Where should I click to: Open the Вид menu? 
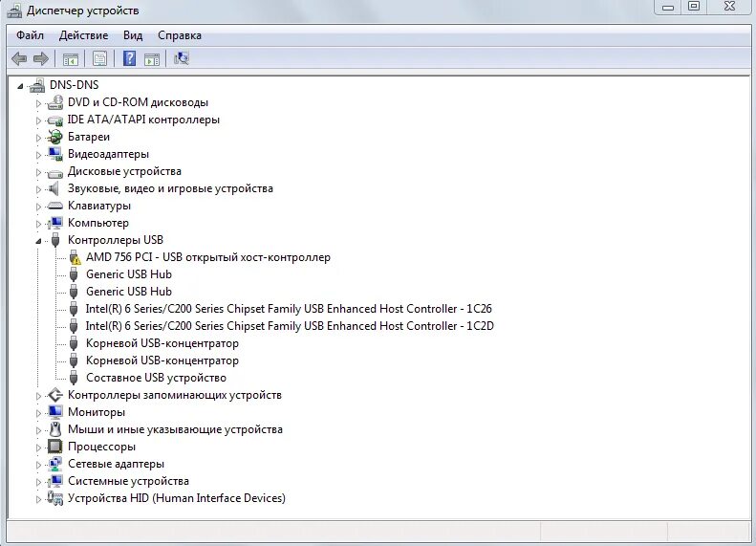(x=133, y=35)
